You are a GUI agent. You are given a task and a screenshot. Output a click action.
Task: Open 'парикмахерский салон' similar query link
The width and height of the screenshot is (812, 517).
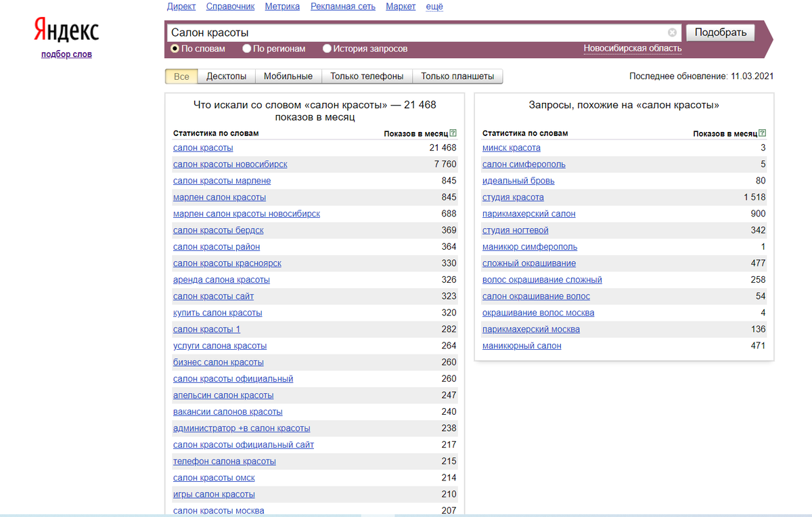point(529,214)
